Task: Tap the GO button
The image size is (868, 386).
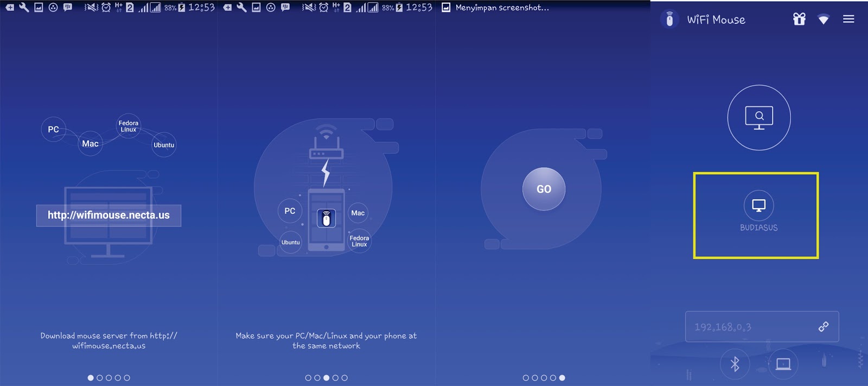Action: click(544, 189)
